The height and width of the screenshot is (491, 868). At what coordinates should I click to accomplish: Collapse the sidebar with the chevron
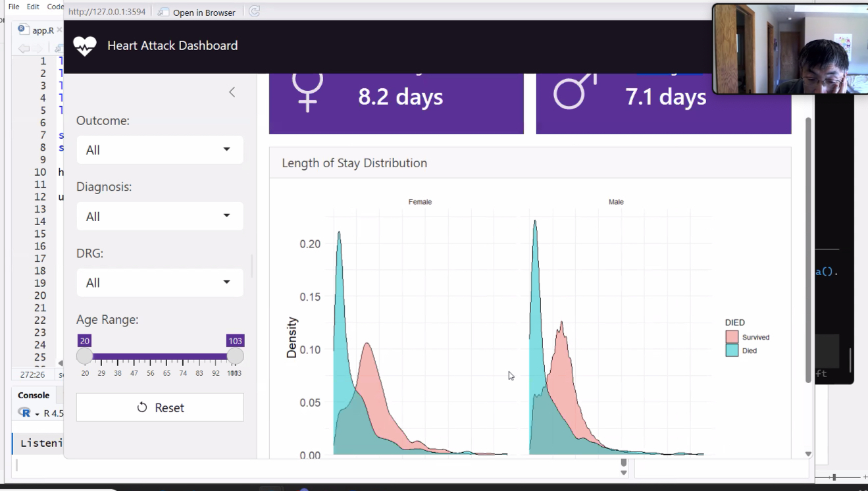[232, 92]
